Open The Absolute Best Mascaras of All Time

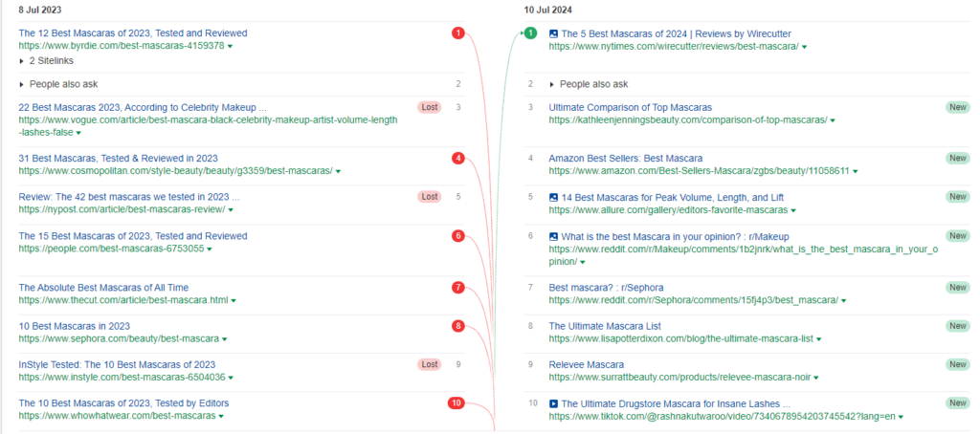coord(103,288)
